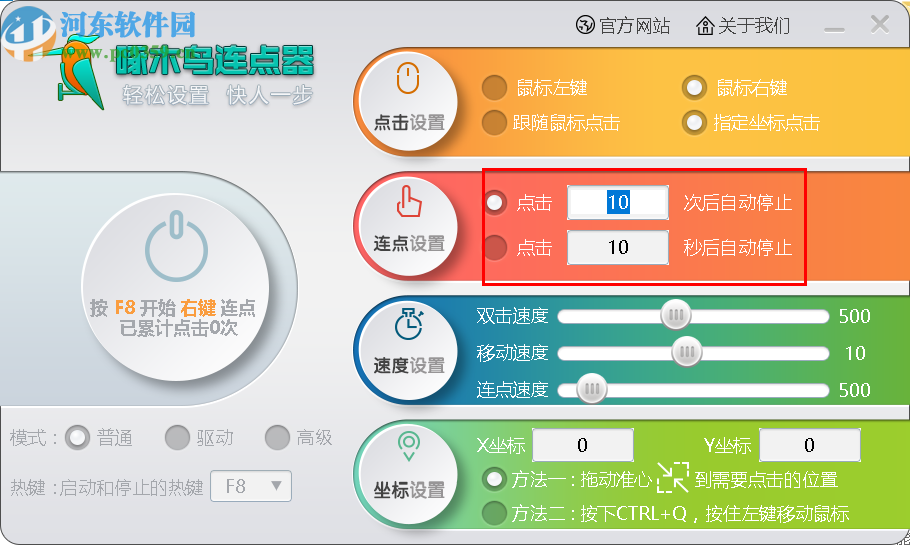Select the 鼠标左键 radio option

click(x=494, y=88)
